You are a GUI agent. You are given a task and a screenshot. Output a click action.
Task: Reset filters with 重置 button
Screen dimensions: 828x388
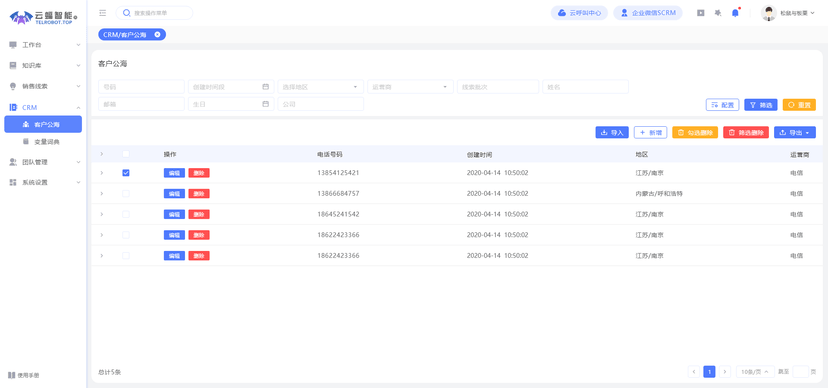pyautogui.click(x=799, y=105)
